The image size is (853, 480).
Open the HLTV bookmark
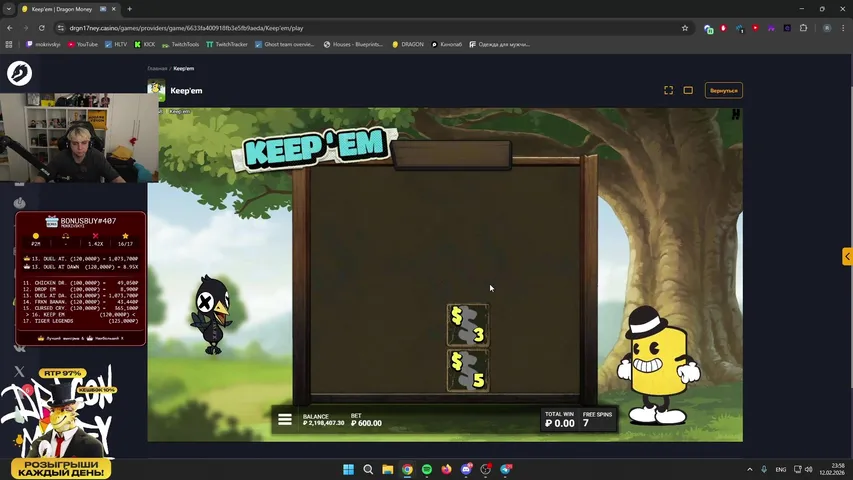pyautogui.click(x=119, y=44)
